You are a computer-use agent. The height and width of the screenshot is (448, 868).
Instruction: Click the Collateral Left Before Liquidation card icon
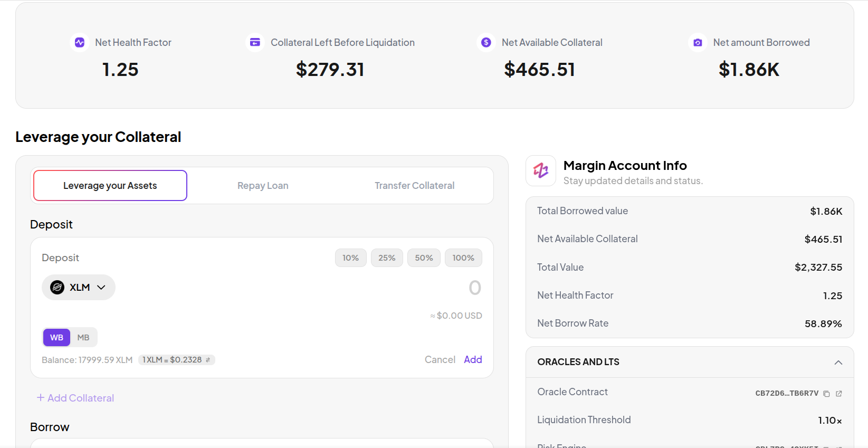pyautogui.click(x=255, y=42)
